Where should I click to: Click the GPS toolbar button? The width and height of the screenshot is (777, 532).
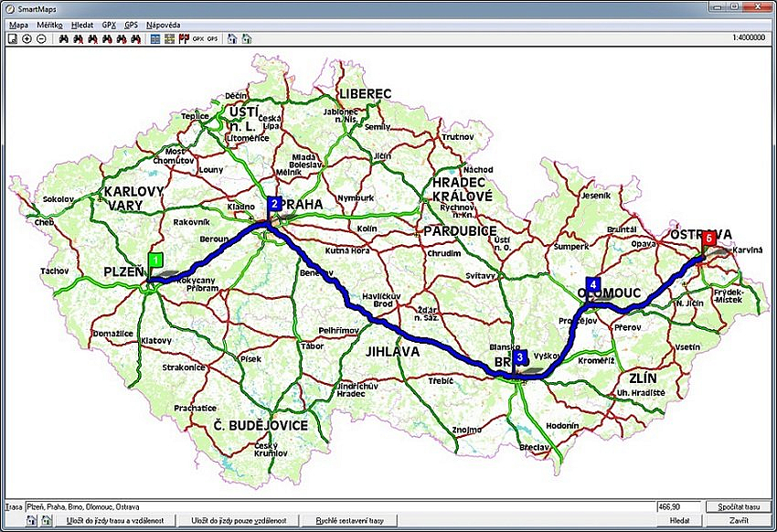click(212, 39)
